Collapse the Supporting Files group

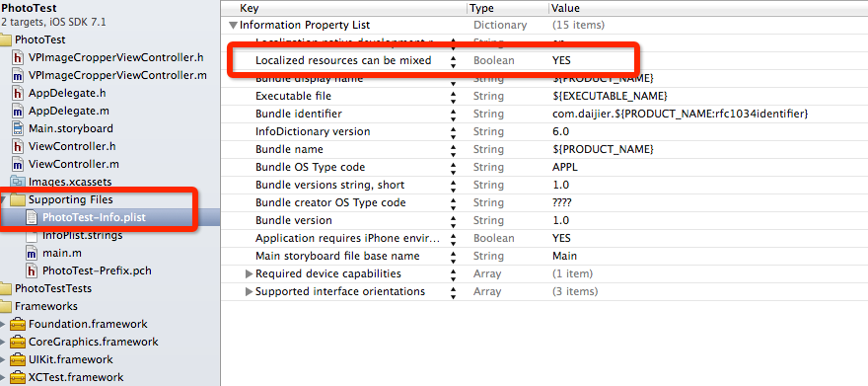(x=4, y=199)
